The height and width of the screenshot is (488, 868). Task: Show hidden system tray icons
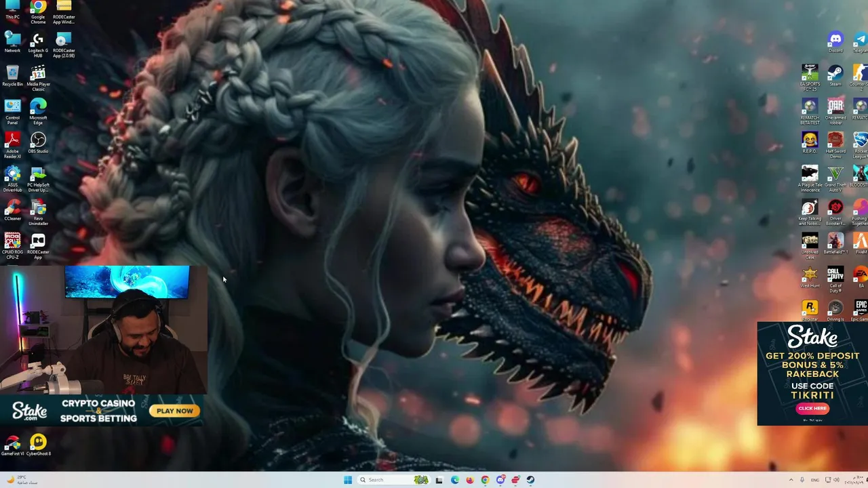click(x=791, y=480)
